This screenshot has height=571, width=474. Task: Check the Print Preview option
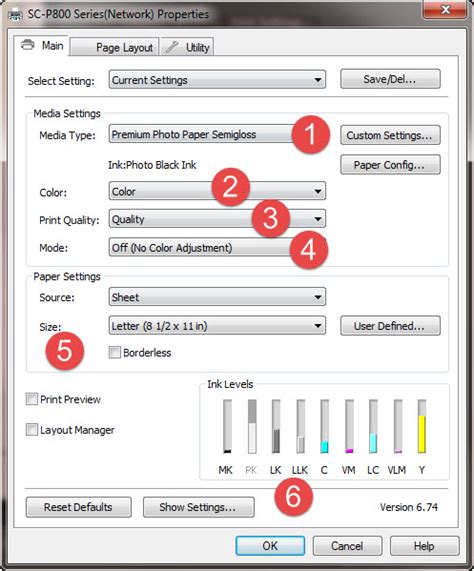point(32,399)
